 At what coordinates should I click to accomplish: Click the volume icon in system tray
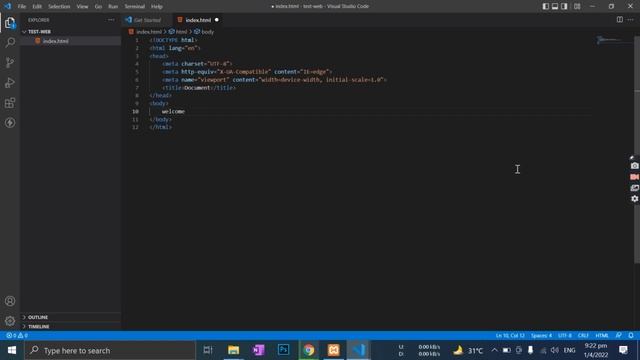pyautogui.click(x=555, y=350)
